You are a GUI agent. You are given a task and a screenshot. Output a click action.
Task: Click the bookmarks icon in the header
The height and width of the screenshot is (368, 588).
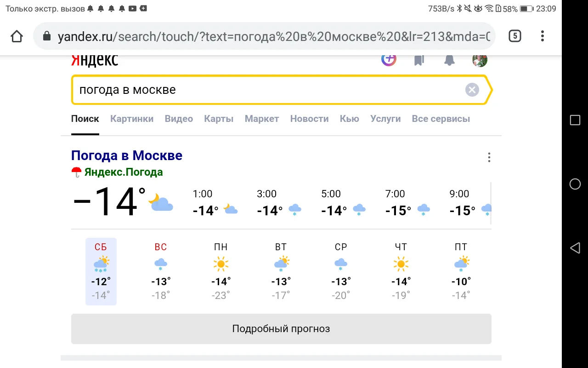pyautogui.click(x=418, y=59)
